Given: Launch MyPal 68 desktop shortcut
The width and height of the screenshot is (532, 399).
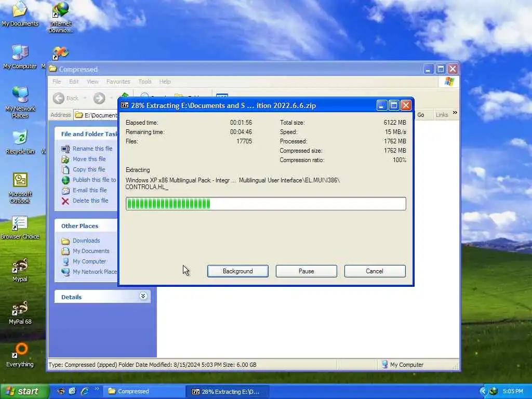Looking at the screenshot, I should point(20,312).
